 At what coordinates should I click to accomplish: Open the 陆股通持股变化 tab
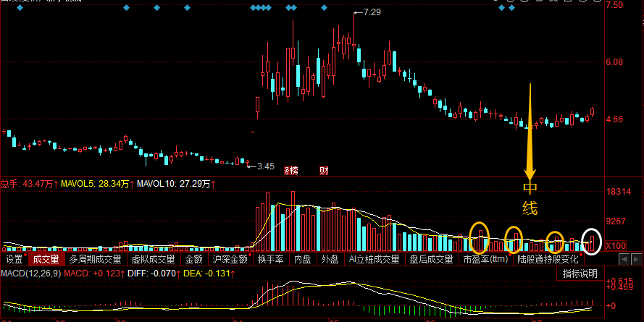tap(548, 259)
